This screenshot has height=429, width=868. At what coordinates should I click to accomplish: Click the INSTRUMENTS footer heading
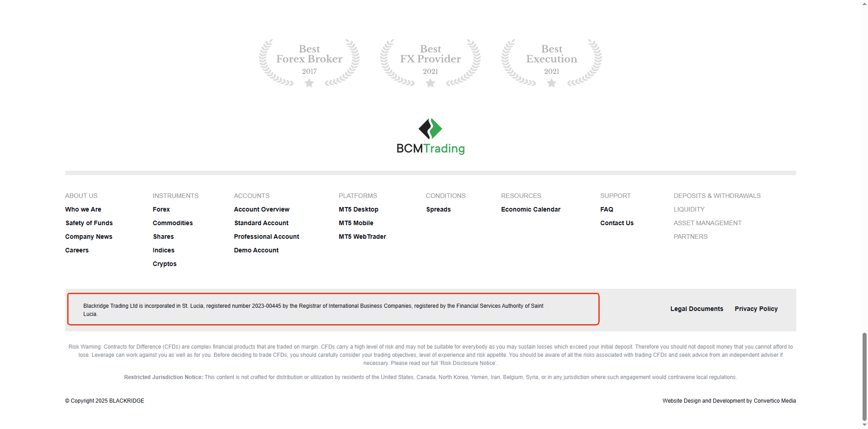tap(175, 196)
